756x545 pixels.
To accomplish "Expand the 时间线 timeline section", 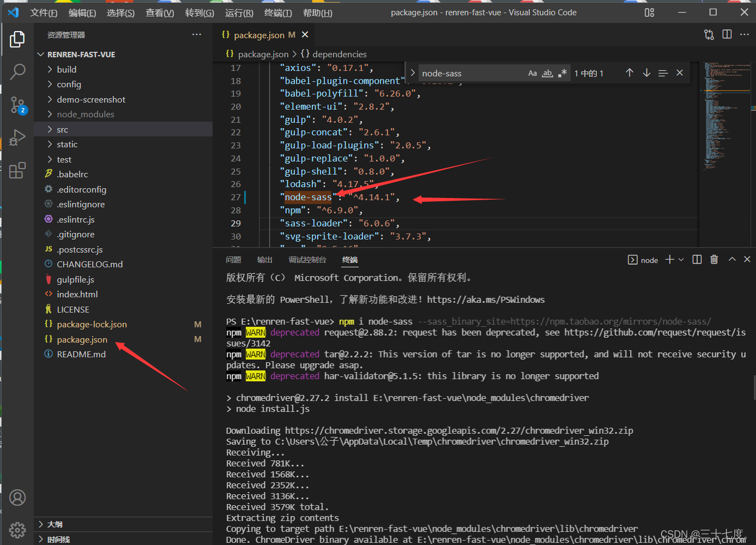I will click(x=123, y=539).
